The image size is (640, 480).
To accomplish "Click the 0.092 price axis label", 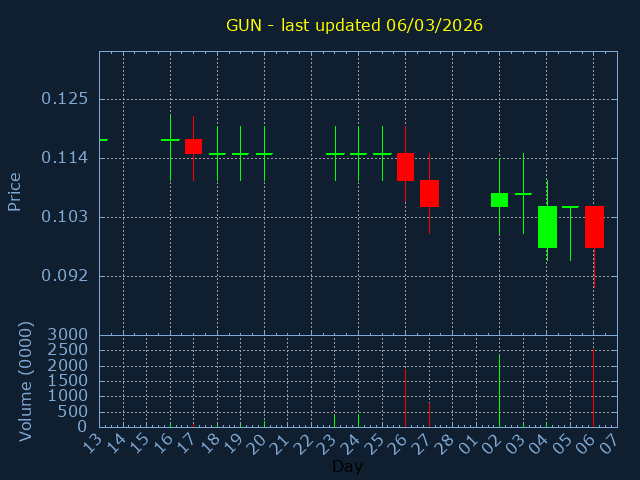I will [x=65, y=276].
